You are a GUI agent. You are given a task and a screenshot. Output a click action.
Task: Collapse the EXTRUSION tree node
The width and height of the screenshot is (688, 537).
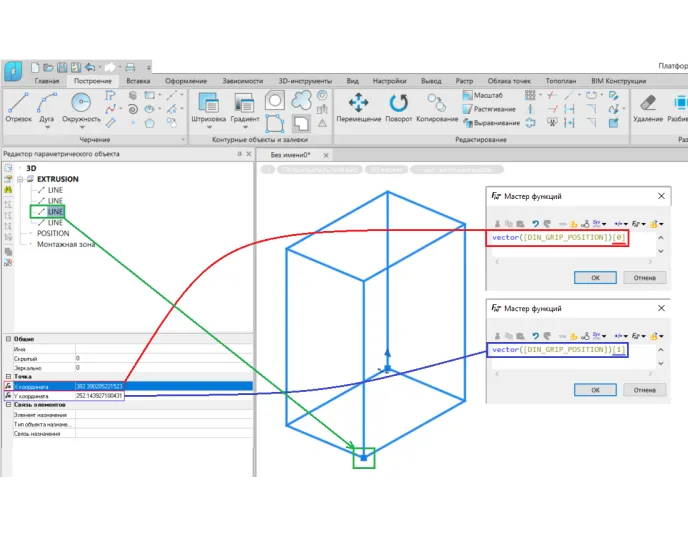[x=20, y=179]
